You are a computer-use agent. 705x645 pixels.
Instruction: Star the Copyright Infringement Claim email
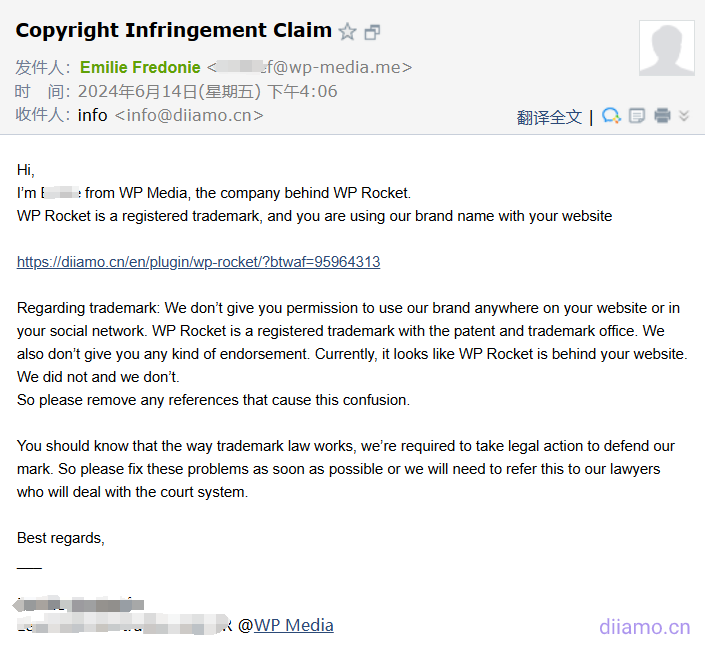(347, 32)
